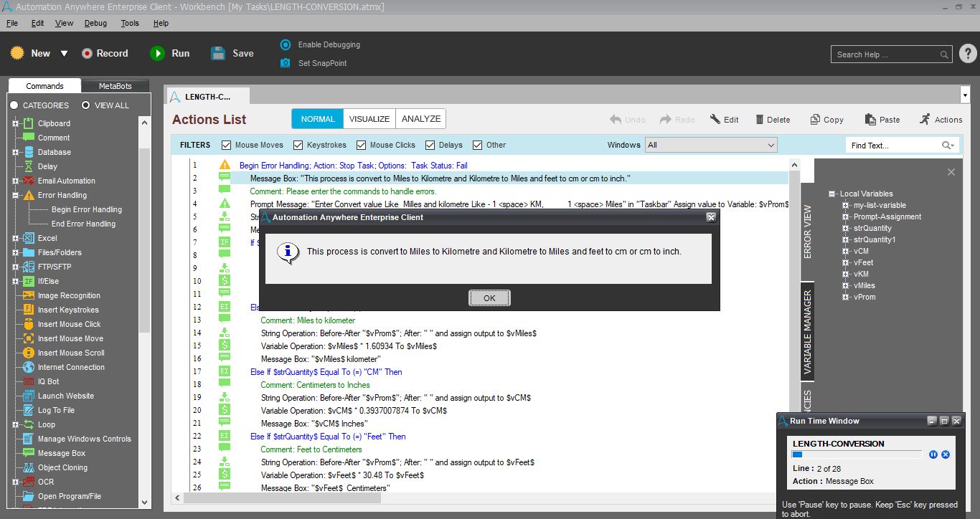The width and height of the screenshot is (980, 519).
Task: Expand the Files/Folders command category
Action: [16, 252]
